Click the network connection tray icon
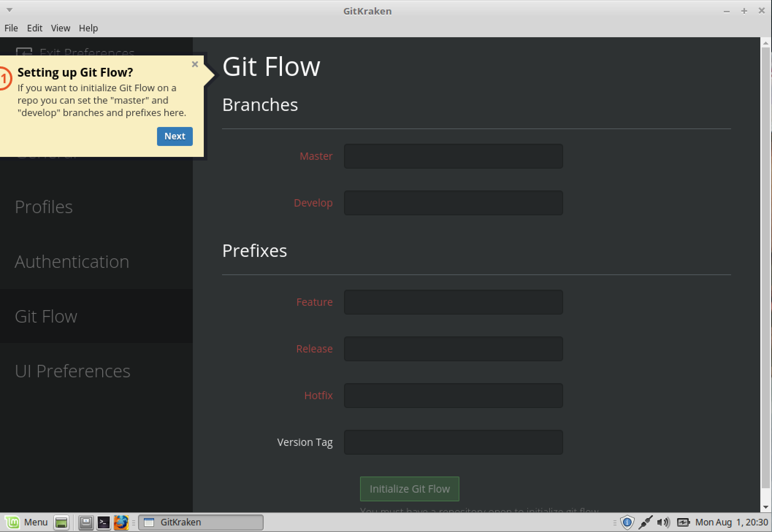The image size is (772, 532). click(x=645, y=523)
